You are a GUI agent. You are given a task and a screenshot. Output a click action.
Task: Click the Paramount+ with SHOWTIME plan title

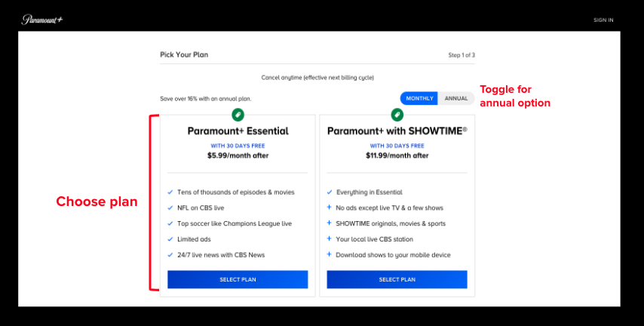(x=397, y=131)
